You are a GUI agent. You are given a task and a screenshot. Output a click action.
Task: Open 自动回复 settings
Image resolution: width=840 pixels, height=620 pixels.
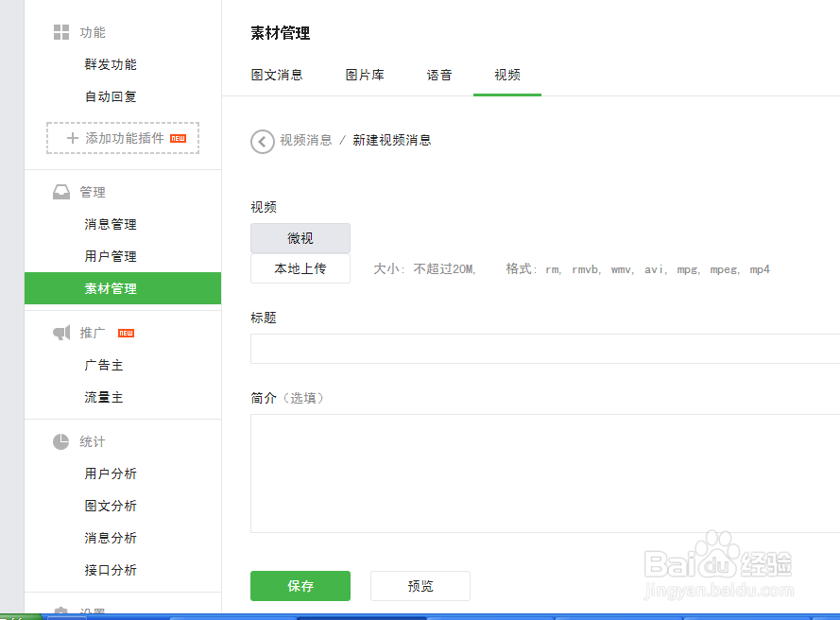coord(109,95)
